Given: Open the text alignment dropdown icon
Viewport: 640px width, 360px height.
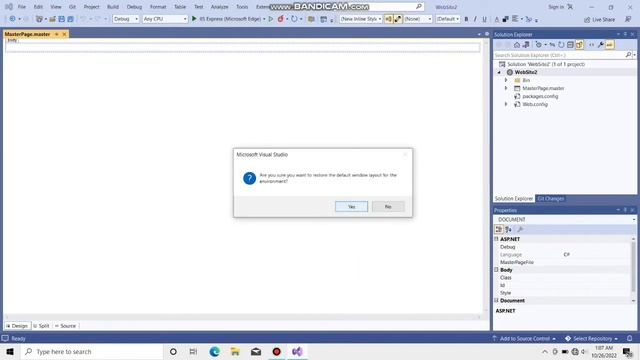Looking at the screenshot, I should click(x=517, y=19).
